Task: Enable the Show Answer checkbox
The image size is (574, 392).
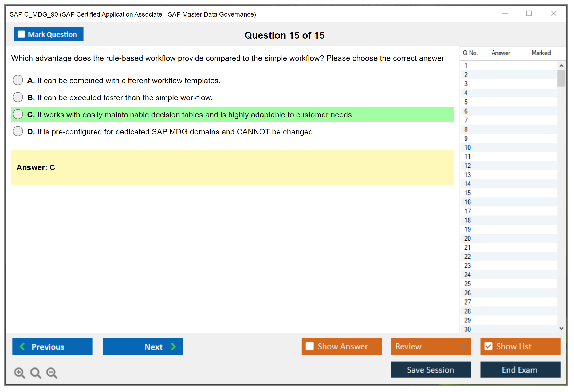Action: [310, 346]
